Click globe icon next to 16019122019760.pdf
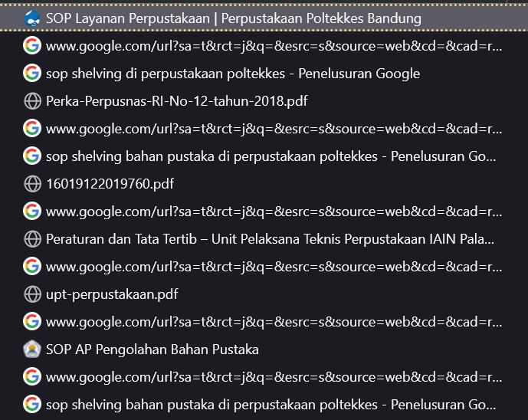Viewport: 528px width, 420px height. [x=33, y=184]
